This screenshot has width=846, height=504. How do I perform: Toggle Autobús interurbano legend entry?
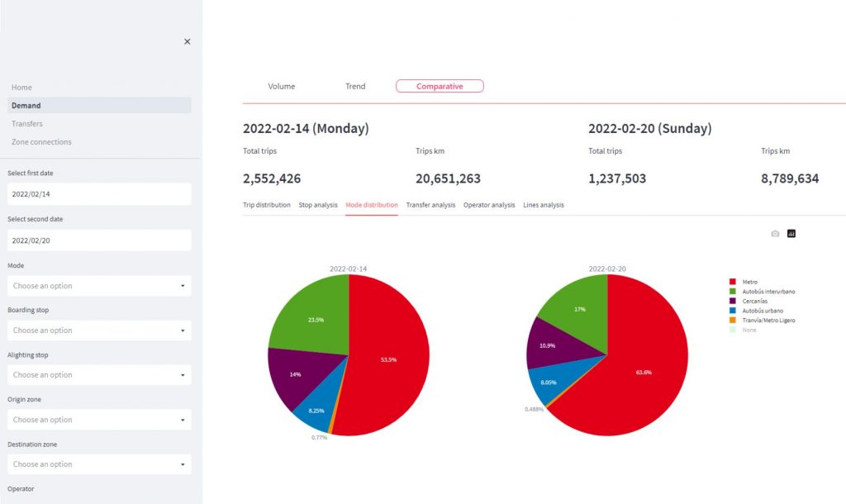tap(768, 292)
